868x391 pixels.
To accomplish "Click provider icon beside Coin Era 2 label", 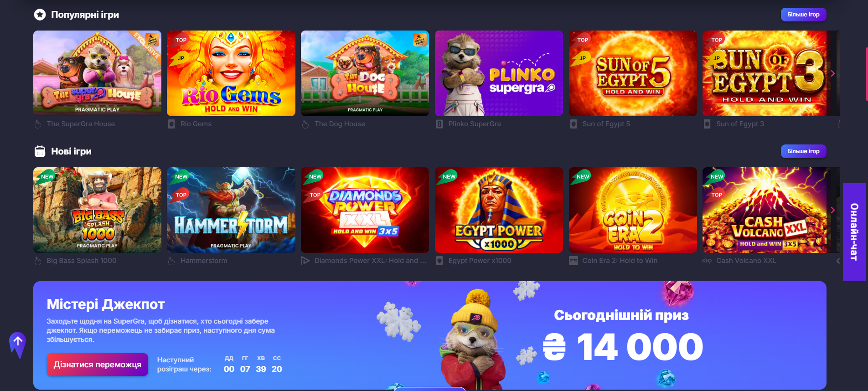I will pyautogui.click(x=573, y=261).
